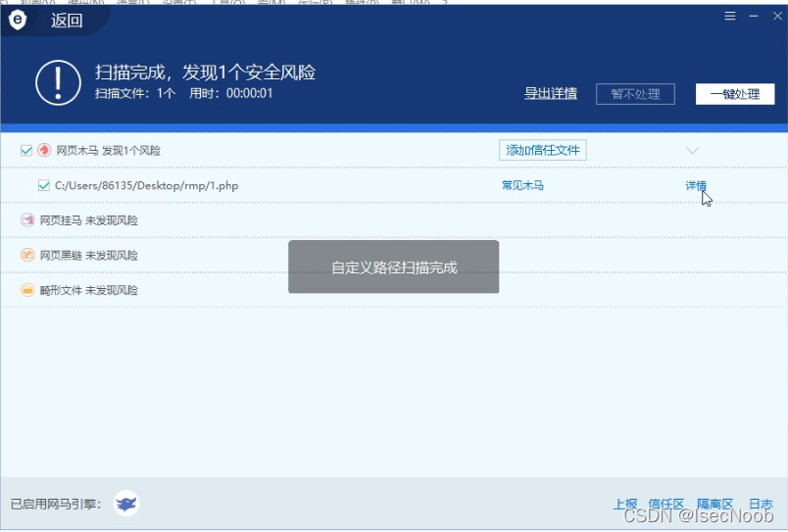The width and height of the screenshot is (788, 532).
Task: Click the 用时: 00:00:01 elapsed time text
Action: 230,93
